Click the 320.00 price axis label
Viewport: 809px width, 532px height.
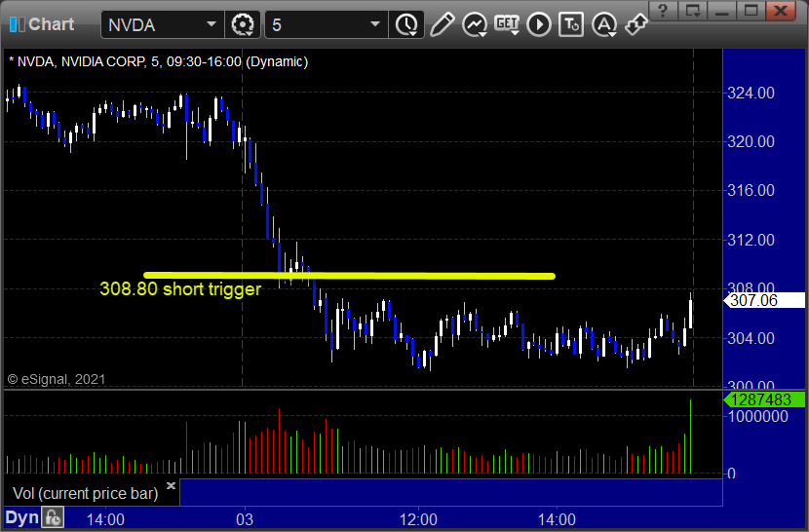coord(751,141)
